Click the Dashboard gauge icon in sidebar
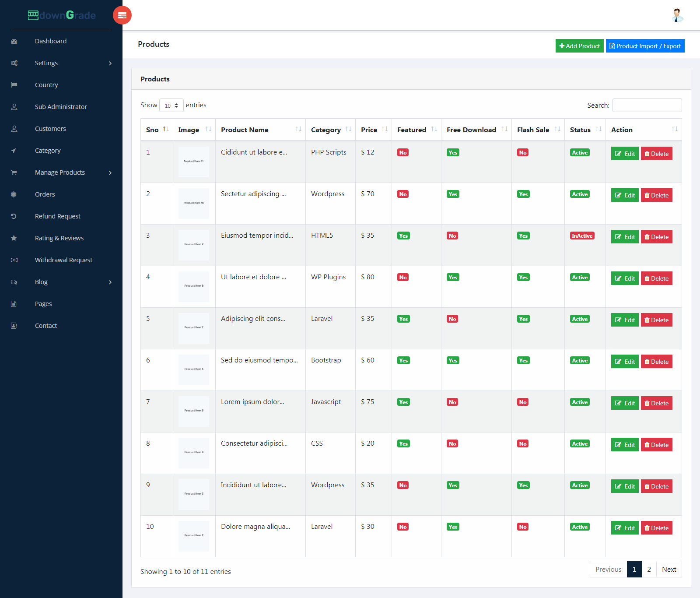This screenshot has height=598, width=700. (x=14, y=41)
